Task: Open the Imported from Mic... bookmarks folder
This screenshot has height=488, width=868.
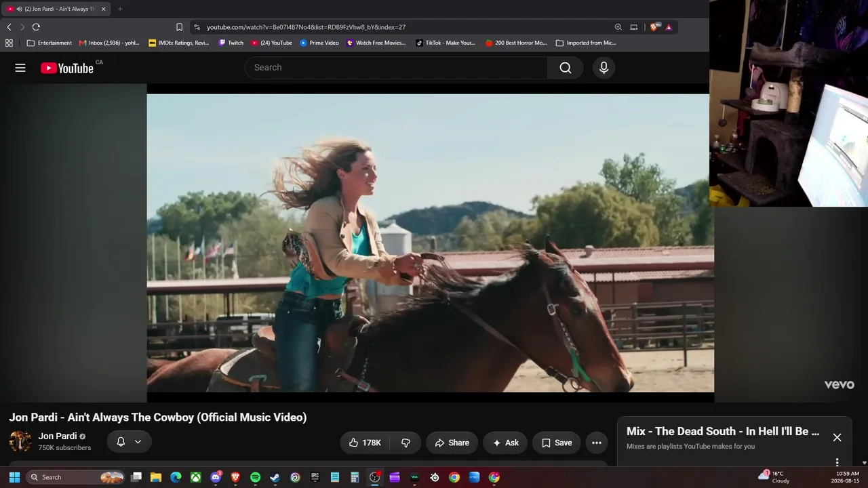Action: click(x=586, y=43)
